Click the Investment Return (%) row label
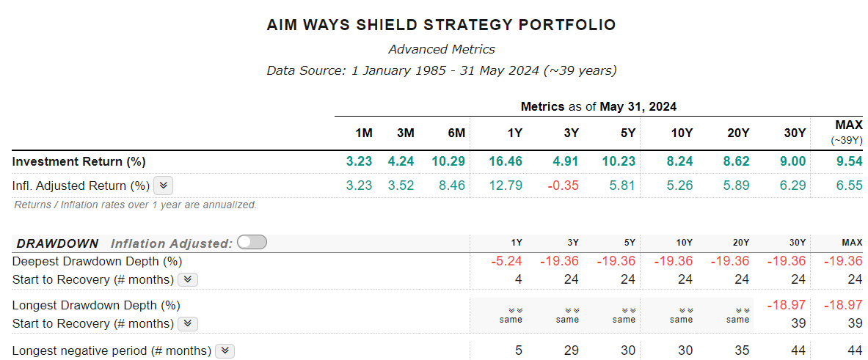Image resolution: width=868 pixels, height=360 pixels. 79,161
